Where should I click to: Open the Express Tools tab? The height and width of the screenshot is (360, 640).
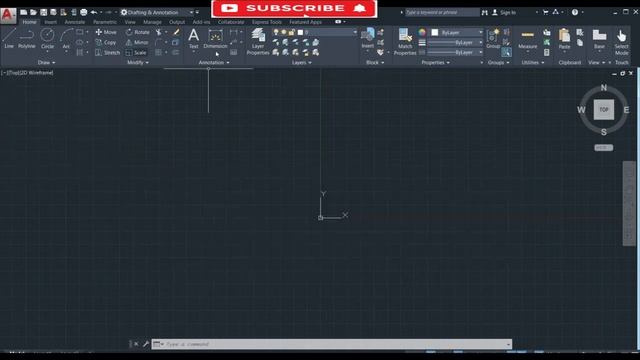pos(267,22)
